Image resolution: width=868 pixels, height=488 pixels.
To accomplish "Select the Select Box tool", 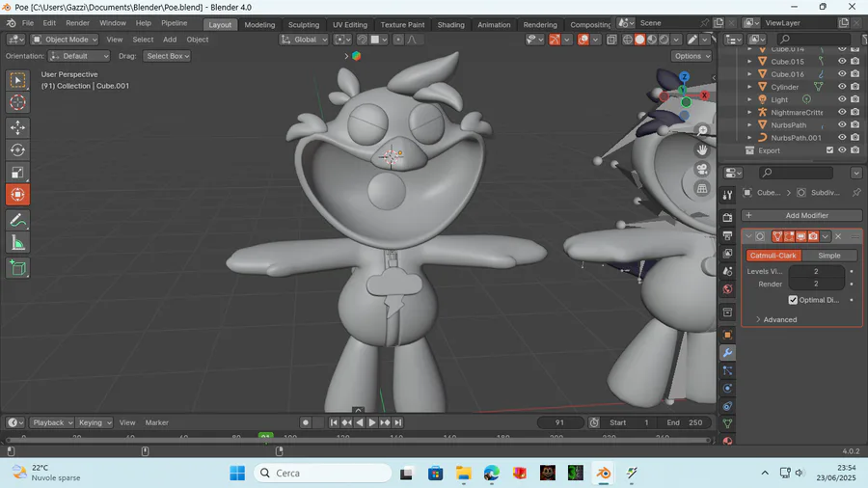I will pos(17,80).
